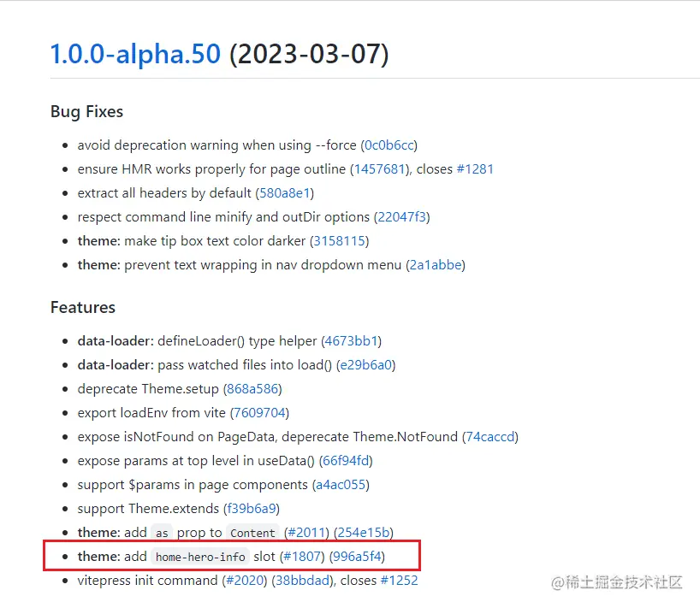Screen dimensions: 700x608
Task: Open commit 580a8e1 link
Action: 285,192
